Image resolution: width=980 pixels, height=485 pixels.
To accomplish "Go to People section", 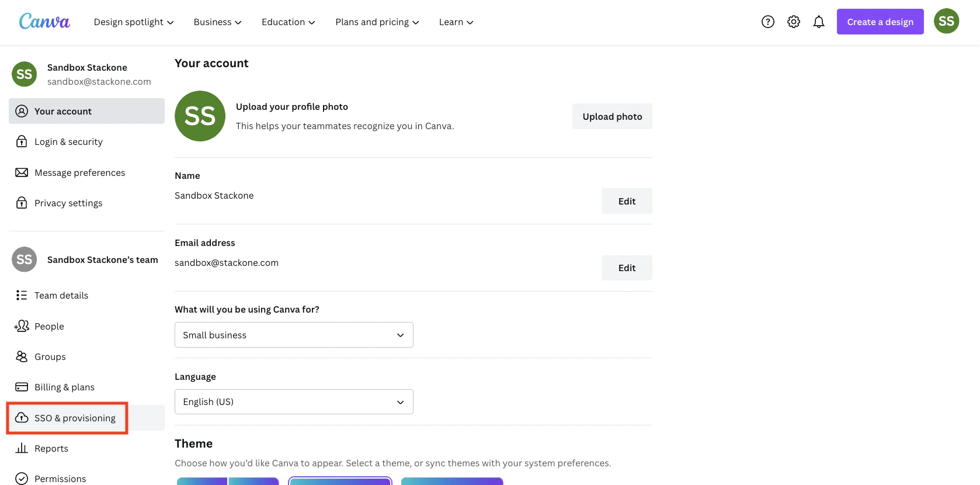I will pos(86,326).
